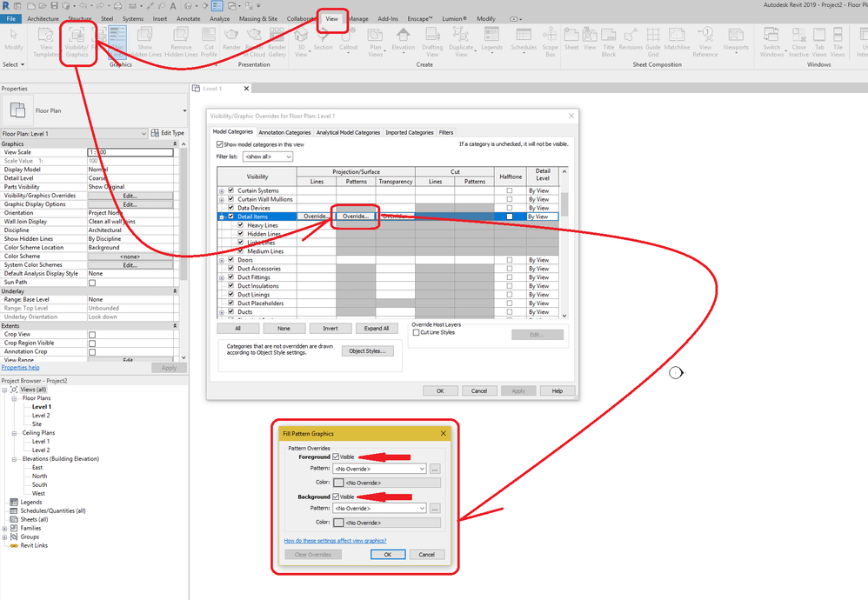Toggle Show model categories in this view

tap(220, 144)
